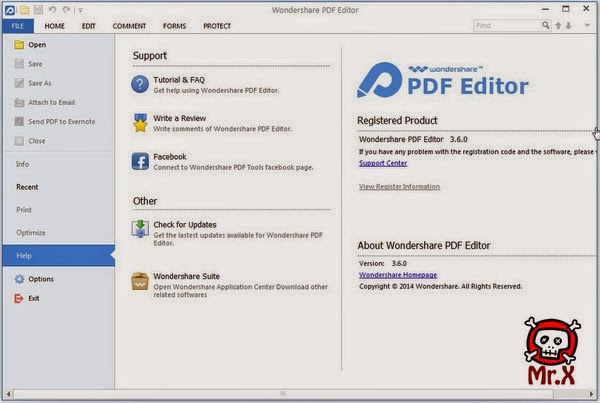Select the Help menu item

[59, 255]
